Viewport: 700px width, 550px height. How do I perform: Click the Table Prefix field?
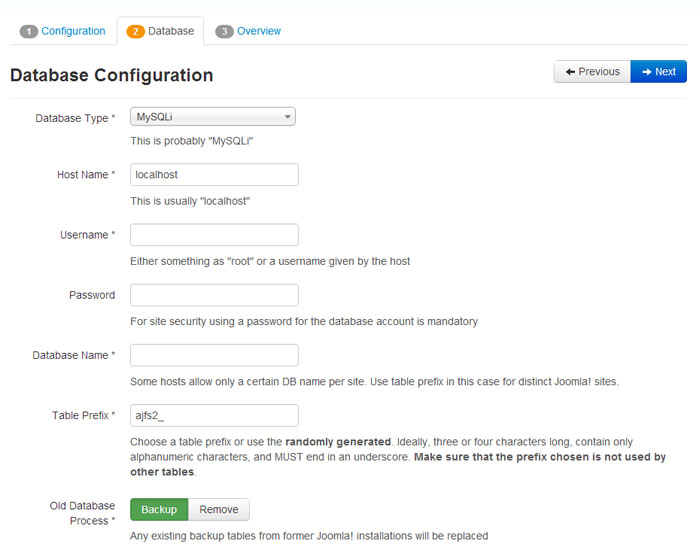pyautogui.click(x=214, y=416)
